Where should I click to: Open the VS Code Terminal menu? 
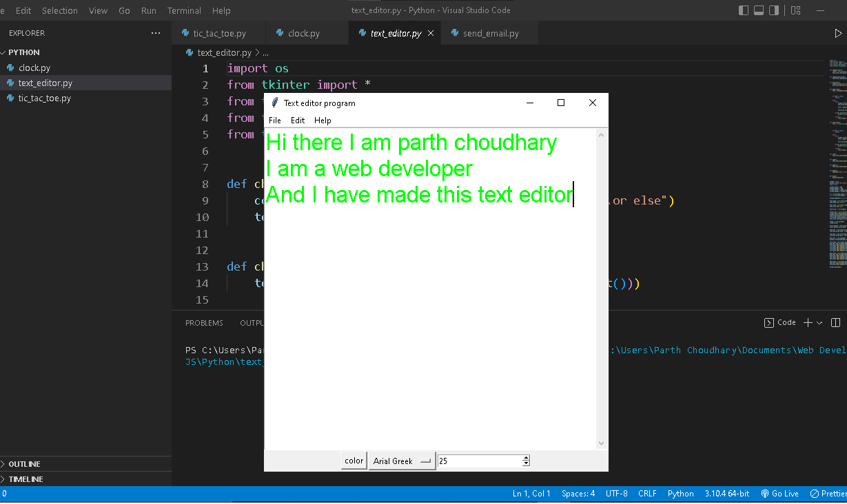185,10
